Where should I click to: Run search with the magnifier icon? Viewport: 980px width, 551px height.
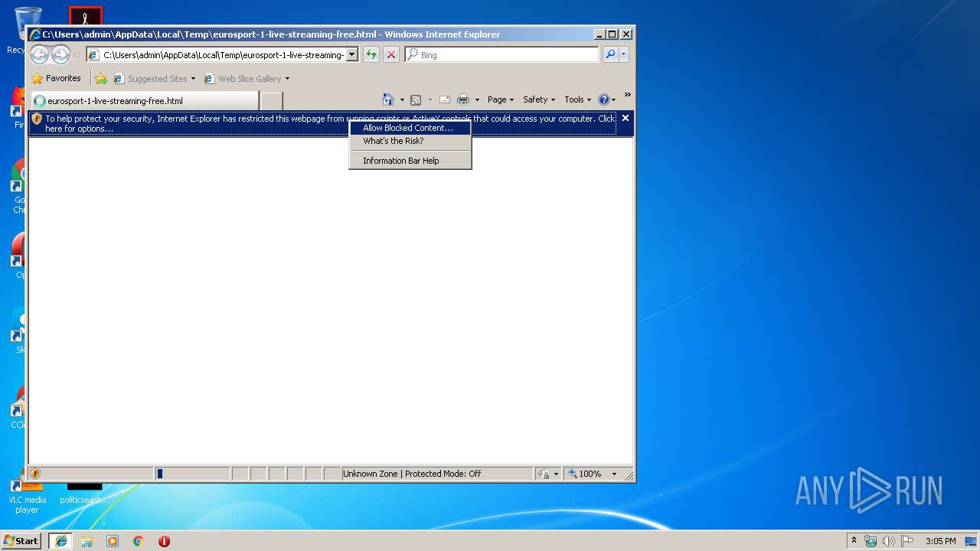610,54
